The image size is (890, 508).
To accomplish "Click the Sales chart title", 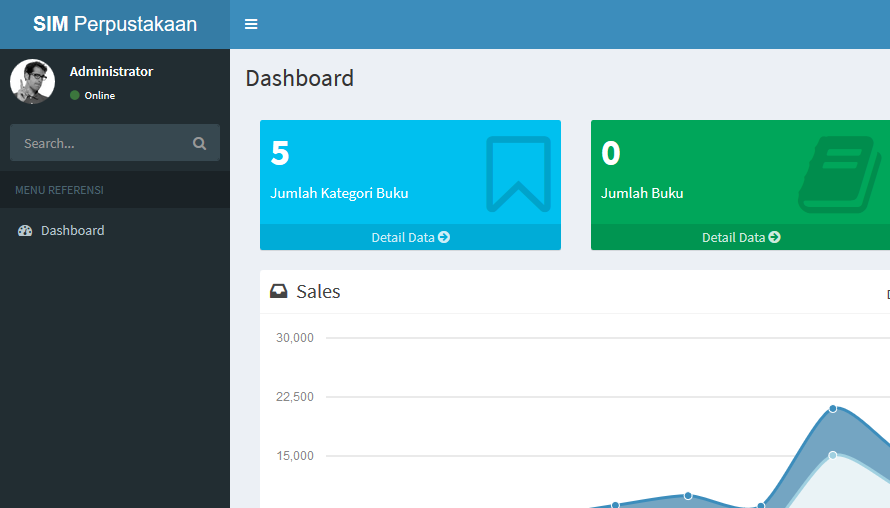I will click(x=318, y=291).
